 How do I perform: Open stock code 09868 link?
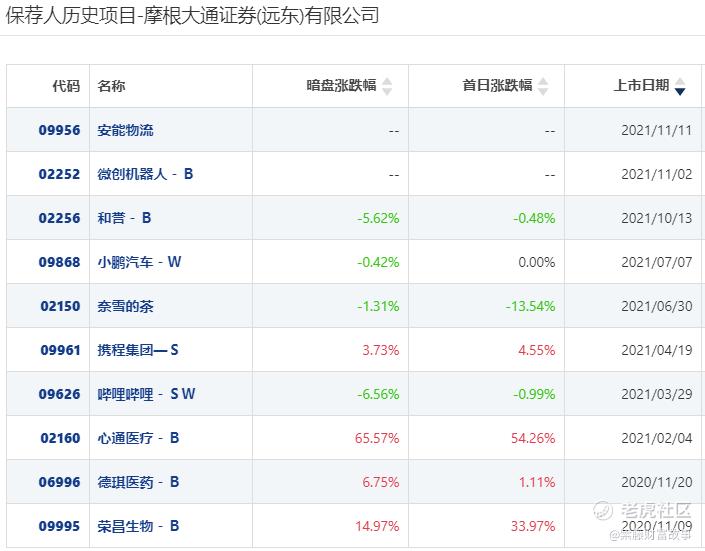(59, 262)
